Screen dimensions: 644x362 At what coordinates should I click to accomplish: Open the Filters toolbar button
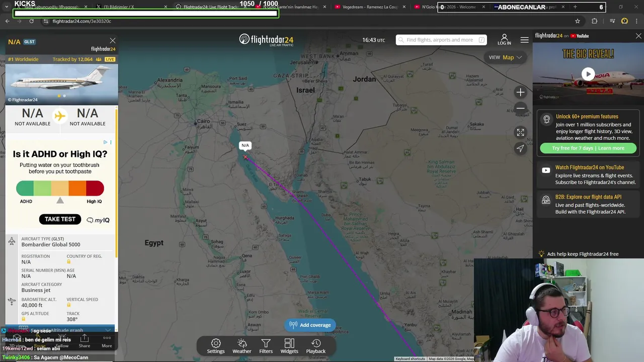(266, 346)
